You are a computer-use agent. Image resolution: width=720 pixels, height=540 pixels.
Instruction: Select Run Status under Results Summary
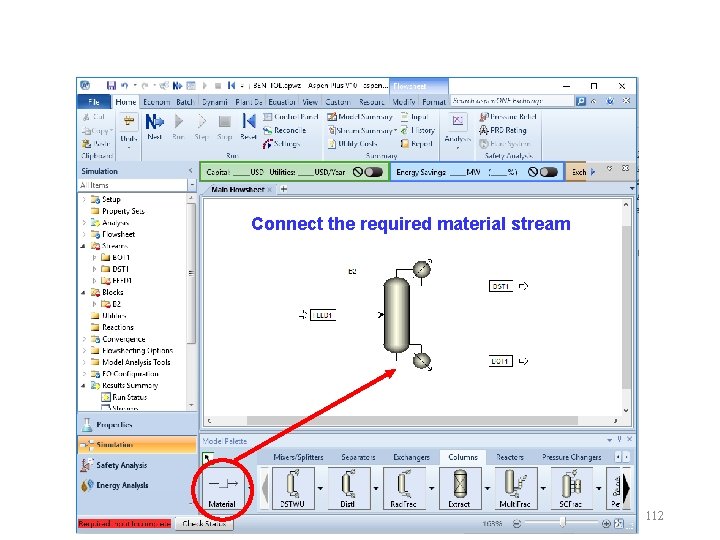(x=124, y=397)
